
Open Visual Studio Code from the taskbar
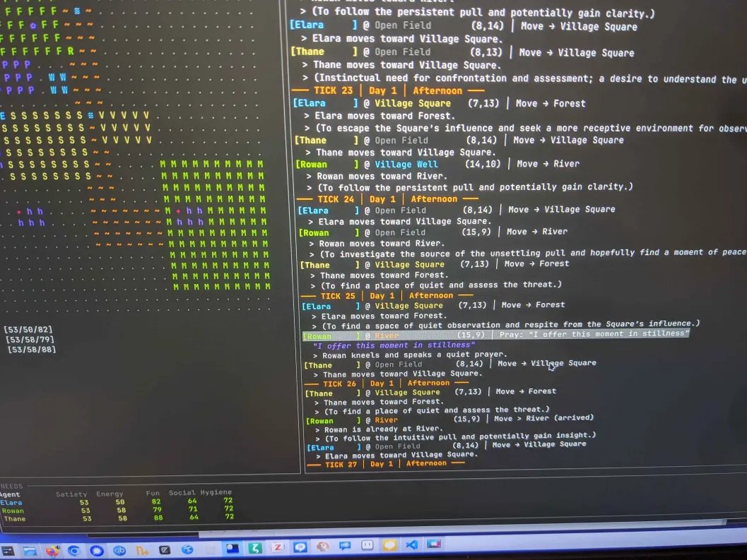coord(411,544)
